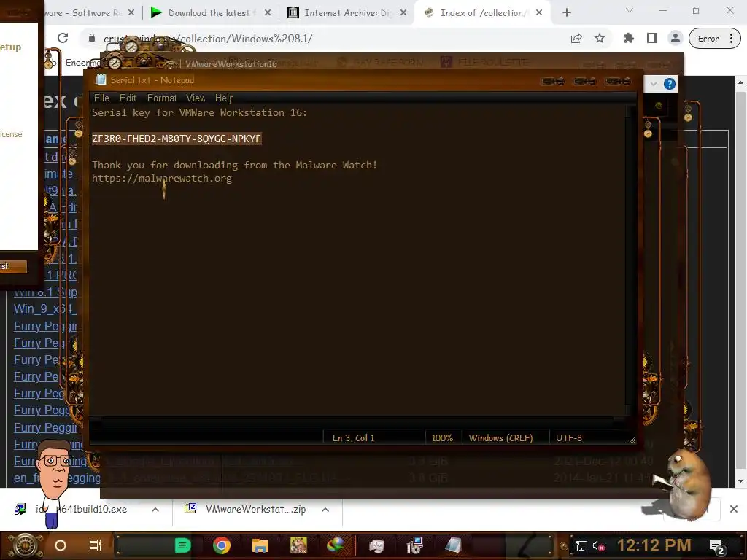This screenshot has width=747, height=560.
Task: Open Internet Download Manager on the taskbar
Action: [x=336, y=545]
